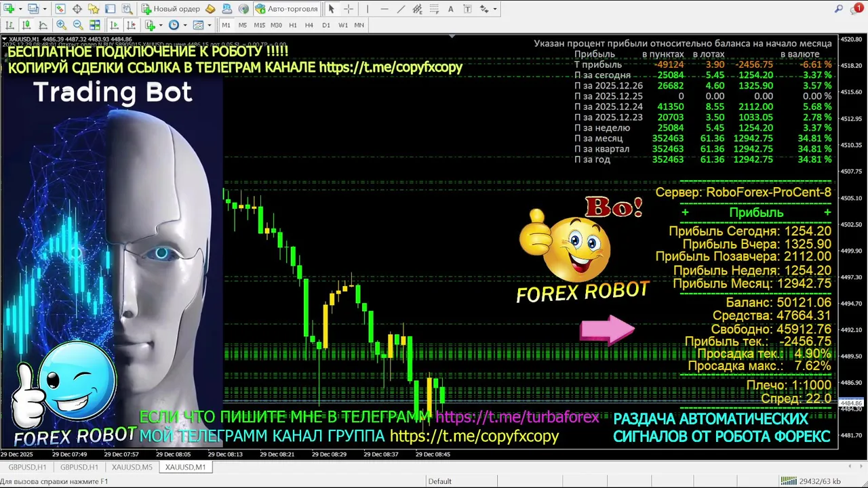Expand the Indicators list dropdown arrow
Image resolution: width=868 pixels, height=488 pixels.
coord(161,25)
